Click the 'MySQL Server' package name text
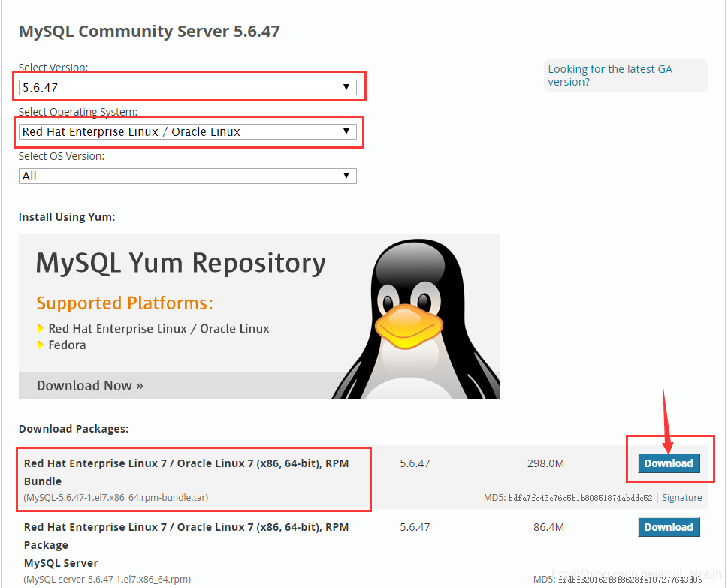Image resolution: width=728 pixels, height=588 pixels. click(x=61, y=563)
